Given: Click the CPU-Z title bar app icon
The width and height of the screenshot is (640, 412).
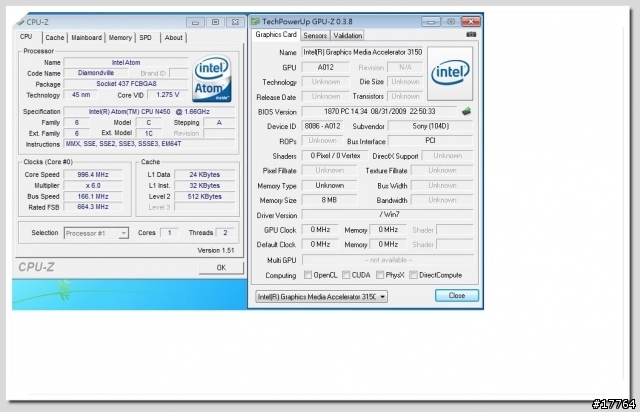Looking at the screenshot, I should click(x=20, y=22).
